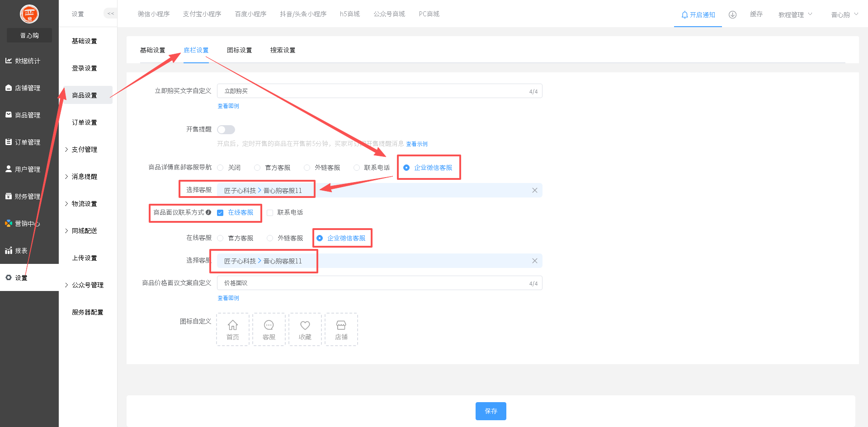Select 企业微信客服 radio under 在线客服

click(x=320, y=238)
